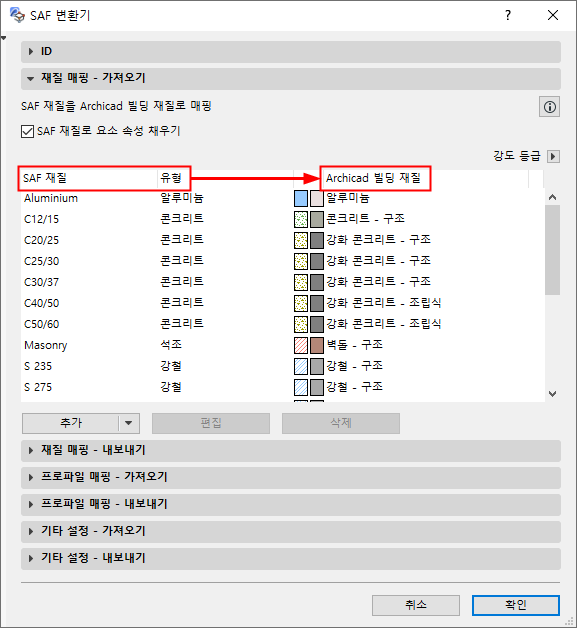Click the fill pattern icon for C25/30 row
Viewport: 577px width, 628px height.
coord(301,261)
